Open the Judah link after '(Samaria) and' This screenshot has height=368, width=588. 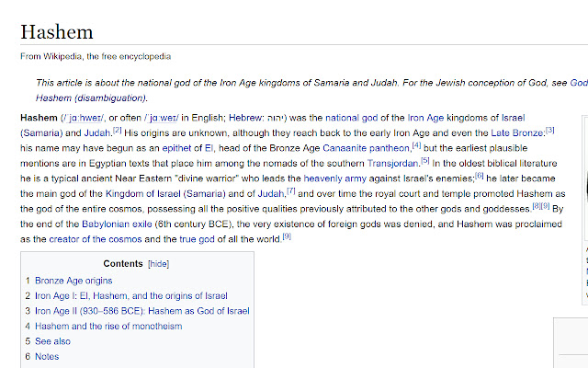tap(97, 132)
